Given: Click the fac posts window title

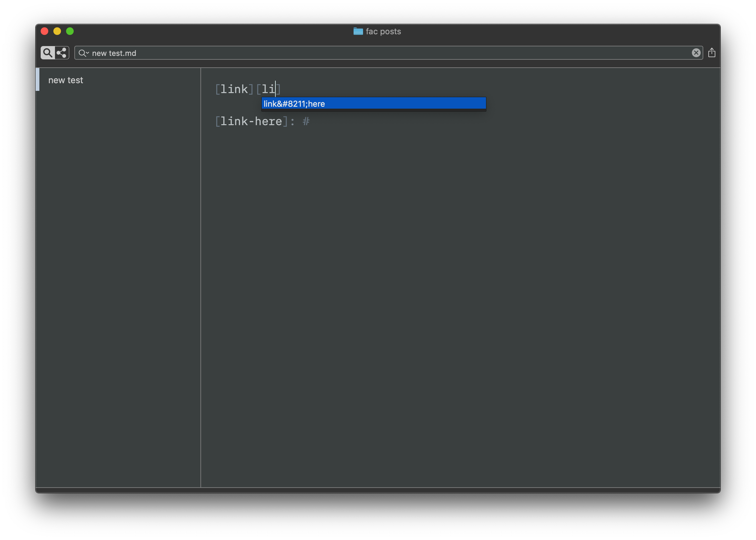Looking at the screenshot, I should coord(383,31).
